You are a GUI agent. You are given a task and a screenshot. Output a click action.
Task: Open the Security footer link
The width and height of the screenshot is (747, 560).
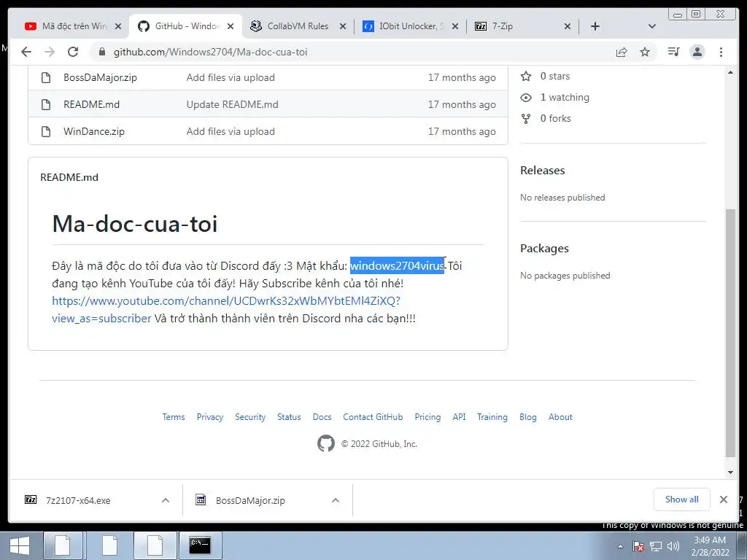(250, 417)
